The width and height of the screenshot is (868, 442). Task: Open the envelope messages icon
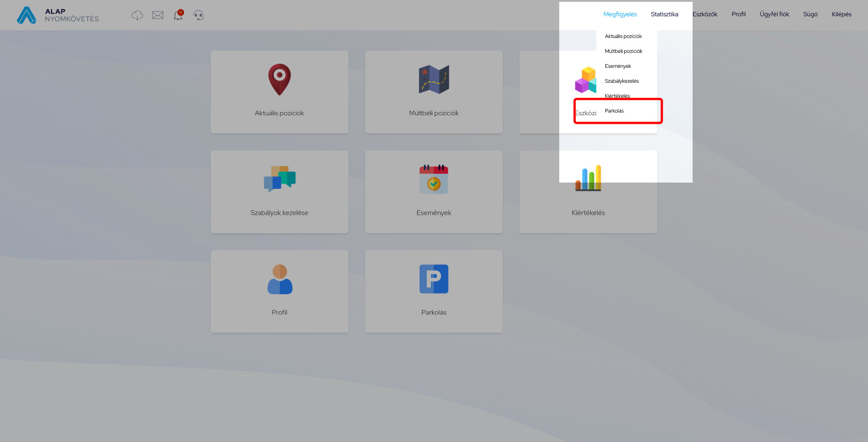click(158, 15)
